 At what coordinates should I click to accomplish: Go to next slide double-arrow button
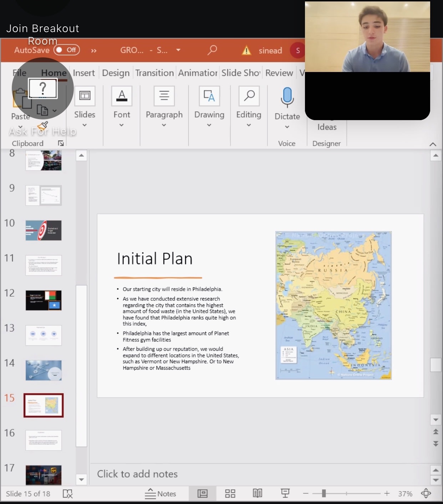(436, 443)
